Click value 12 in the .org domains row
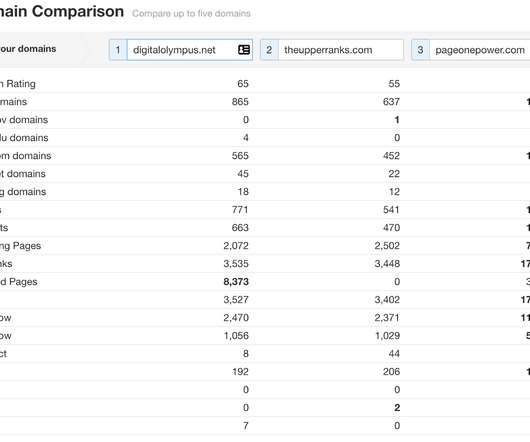This screenshot has width=530, height=442. point(394,192)
